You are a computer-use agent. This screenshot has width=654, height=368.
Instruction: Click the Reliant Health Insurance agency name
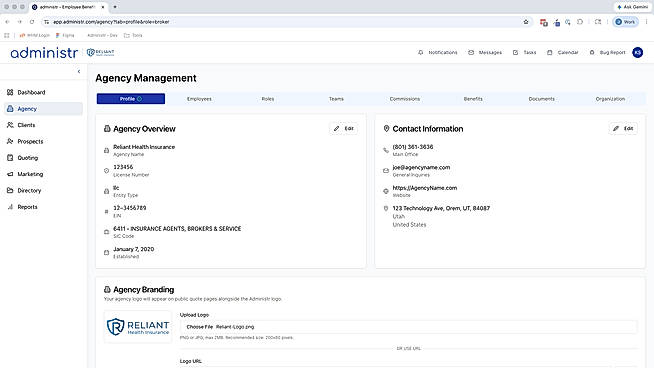144,147
